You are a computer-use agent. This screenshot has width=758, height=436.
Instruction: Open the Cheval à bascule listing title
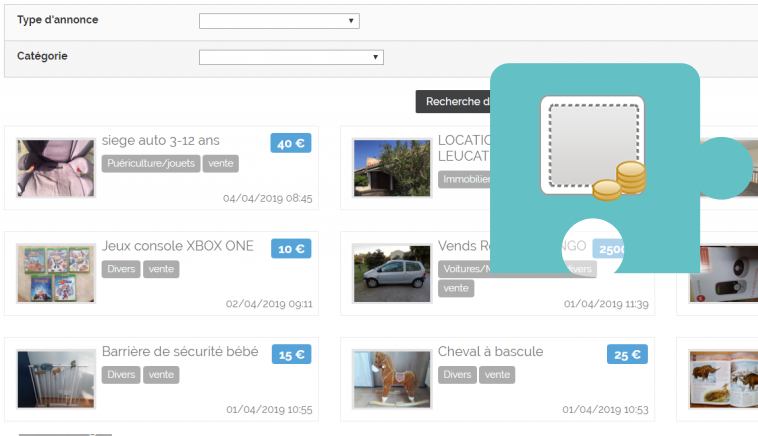point(490,351)
